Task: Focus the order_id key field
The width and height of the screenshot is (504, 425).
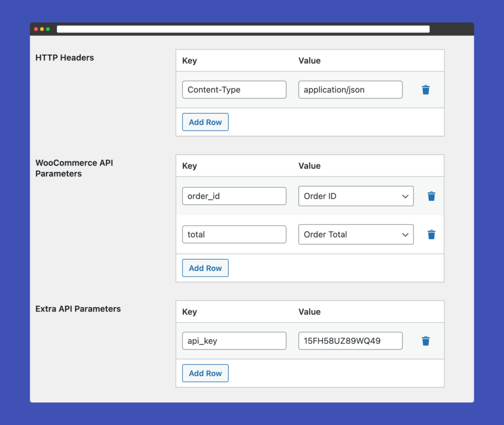Action: coord(234,196)
